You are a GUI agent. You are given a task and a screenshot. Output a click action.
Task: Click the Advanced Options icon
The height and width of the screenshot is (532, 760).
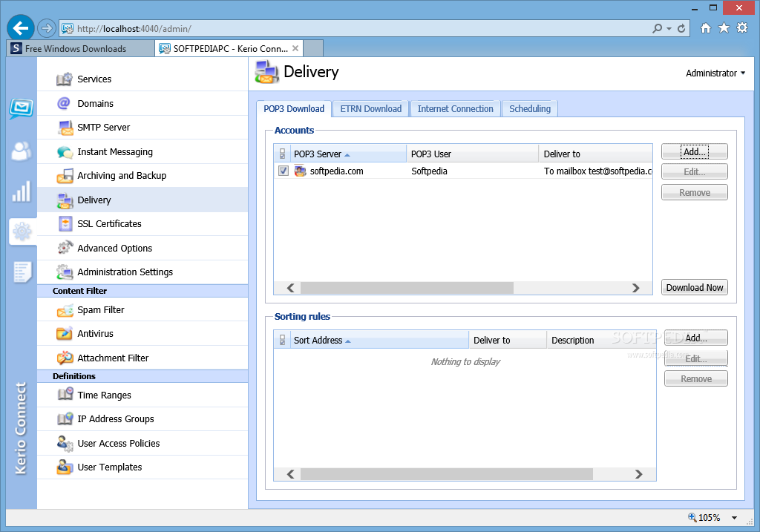pos(65,248)
